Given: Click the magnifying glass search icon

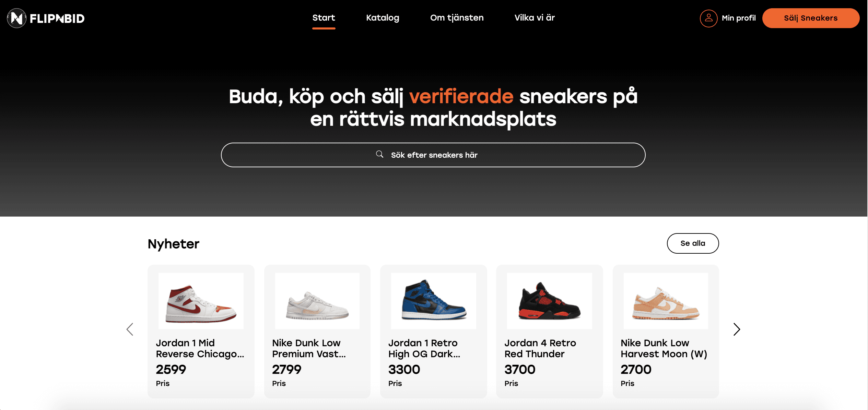Looking at the screenshot, I should pos(379,154).
